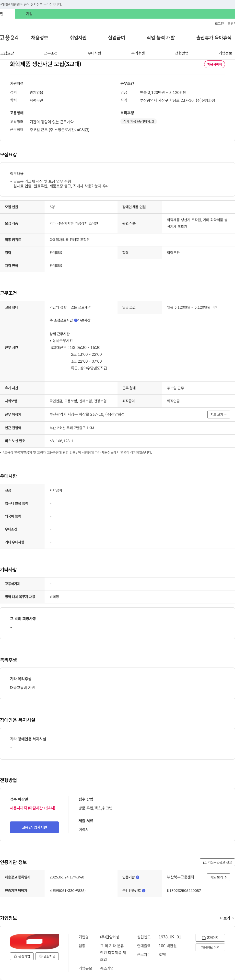235x980 pixels.
Task: Jump to 복리후생 section tab
Action: point(138,53)
